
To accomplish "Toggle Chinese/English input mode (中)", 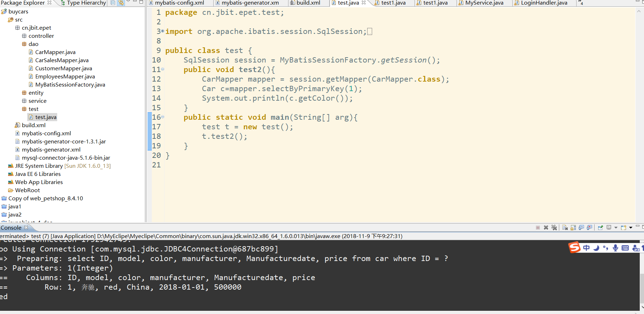I will tap(586, 248).
